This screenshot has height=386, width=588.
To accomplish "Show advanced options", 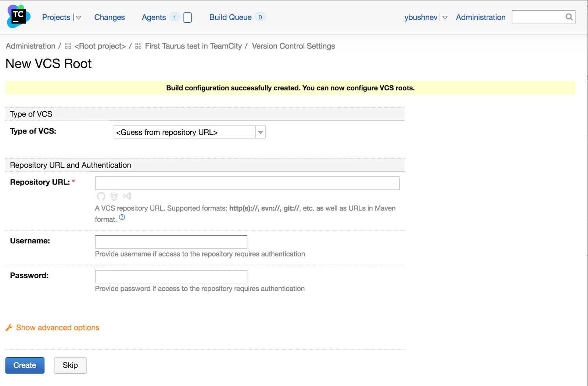I will (58, 328).
